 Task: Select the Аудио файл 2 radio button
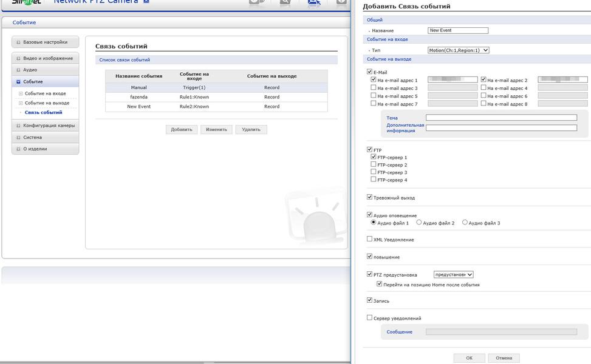pyautogui.click(x=418, y=223)
